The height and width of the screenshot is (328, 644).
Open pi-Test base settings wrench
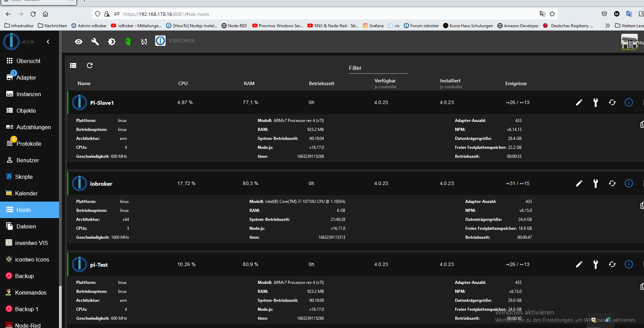point(596,264)
